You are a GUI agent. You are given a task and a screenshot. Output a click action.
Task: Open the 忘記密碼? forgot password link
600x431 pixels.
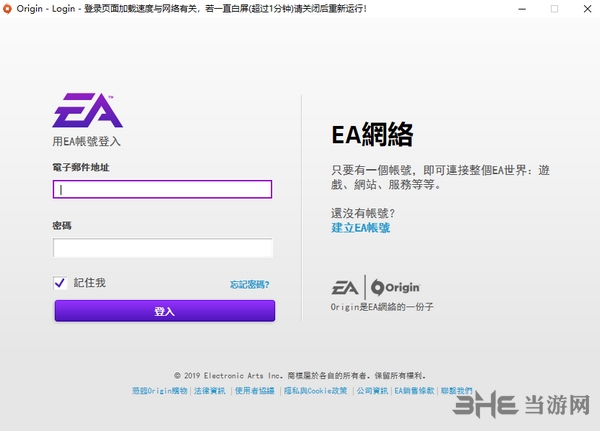(x=249, y=284)
